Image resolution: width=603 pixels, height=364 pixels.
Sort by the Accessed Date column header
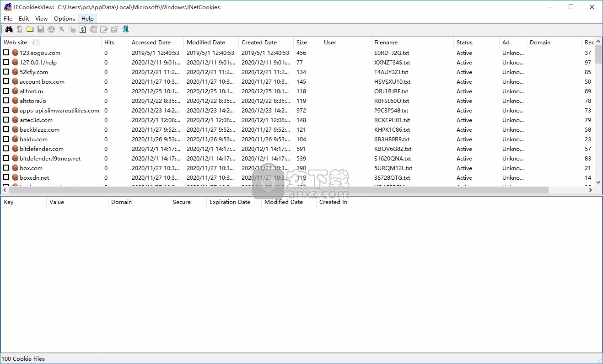[156, 42]
